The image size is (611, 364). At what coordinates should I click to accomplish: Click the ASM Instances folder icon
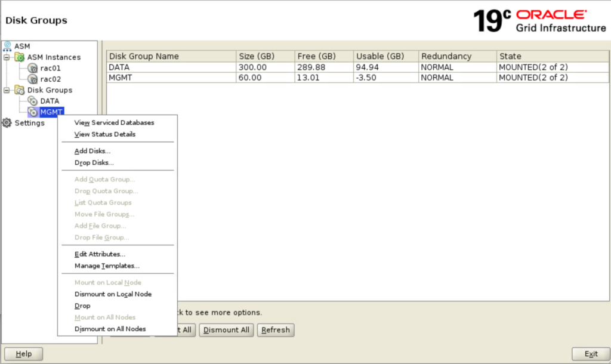[x=20, y=57]
